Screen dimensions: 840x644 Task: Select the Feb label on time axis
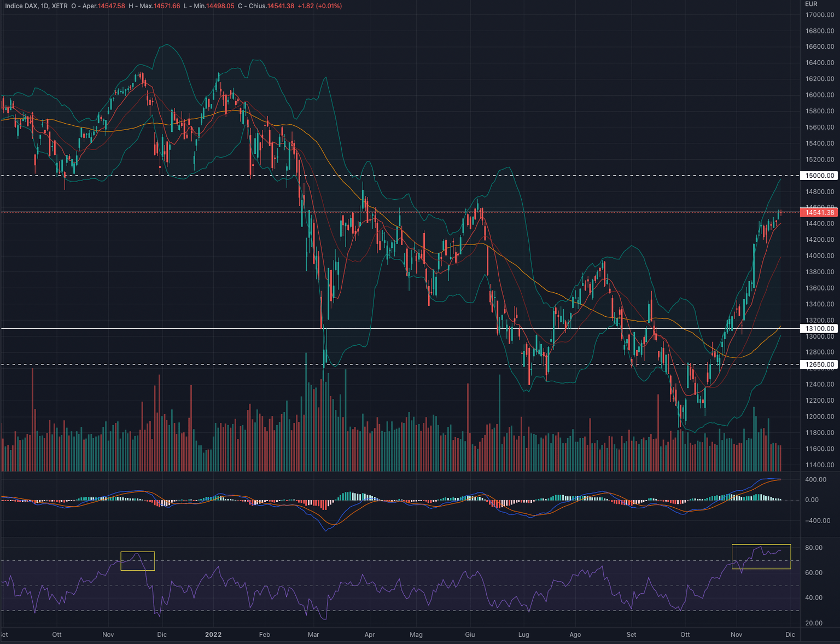coord(265,635)
